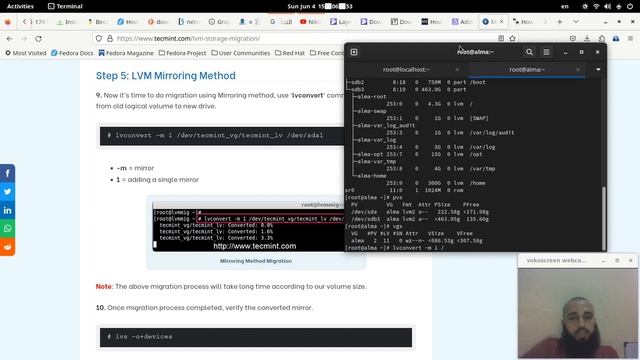Switch to the 'Lay' browser tab
The image size is (640, 360).
pos(340,22)
